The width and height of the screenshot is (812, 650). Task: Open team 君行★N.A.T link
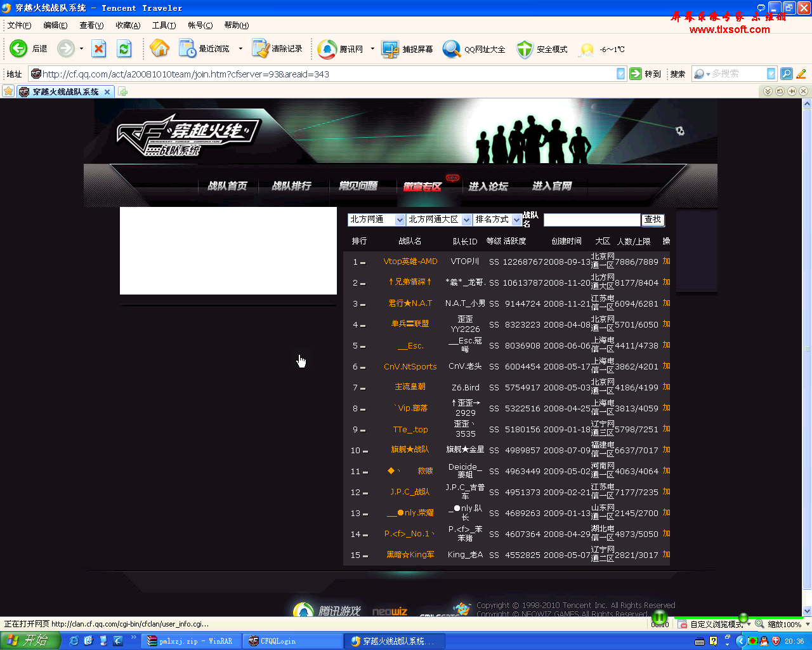pyautogui.click(x=410, y=303)
